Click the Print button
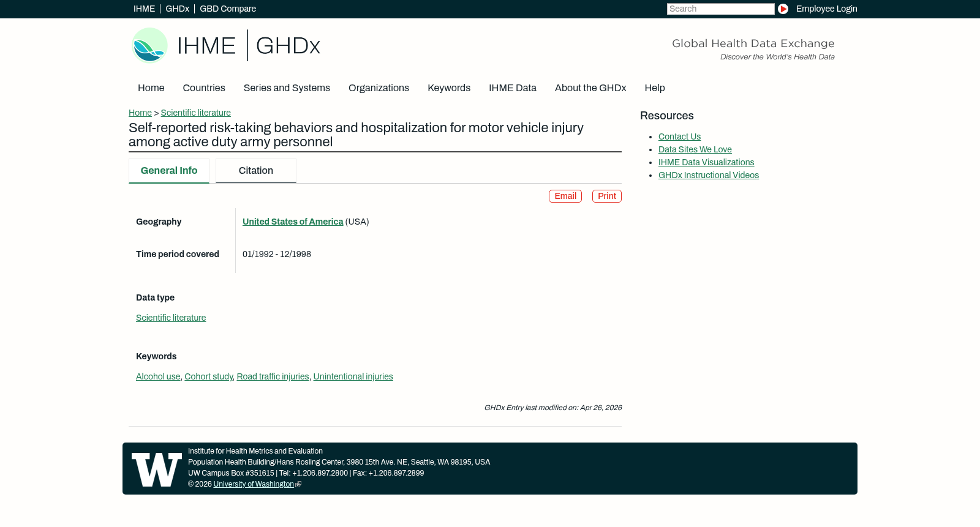Image resolution: width=980 pixels, height=527 pixels. click(607, 196)
